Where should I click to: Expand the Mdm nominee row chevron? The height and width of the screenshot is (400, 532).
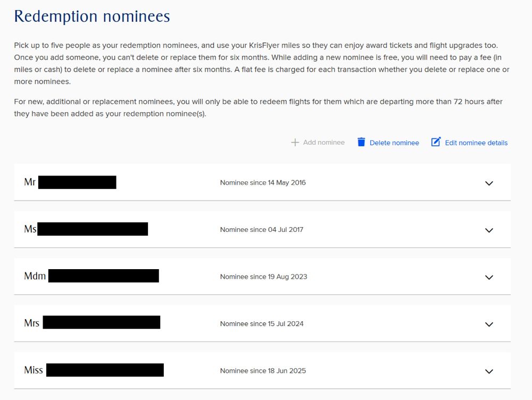tap(489, 277)
